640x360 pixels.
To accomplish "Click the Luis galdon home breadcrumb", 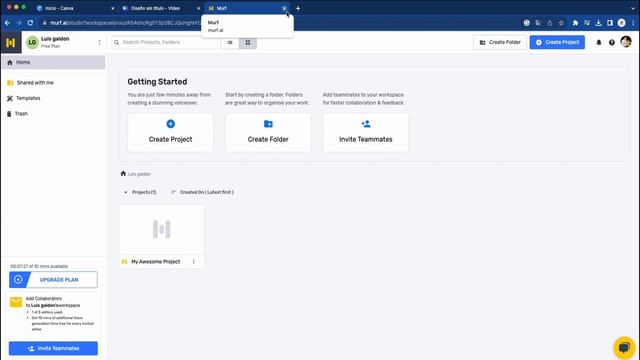I will [x=136, y=174].
